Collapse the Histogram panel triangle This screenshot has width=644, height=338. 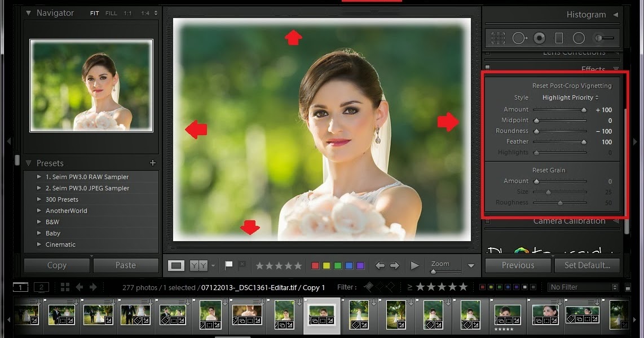click(616, 15)
